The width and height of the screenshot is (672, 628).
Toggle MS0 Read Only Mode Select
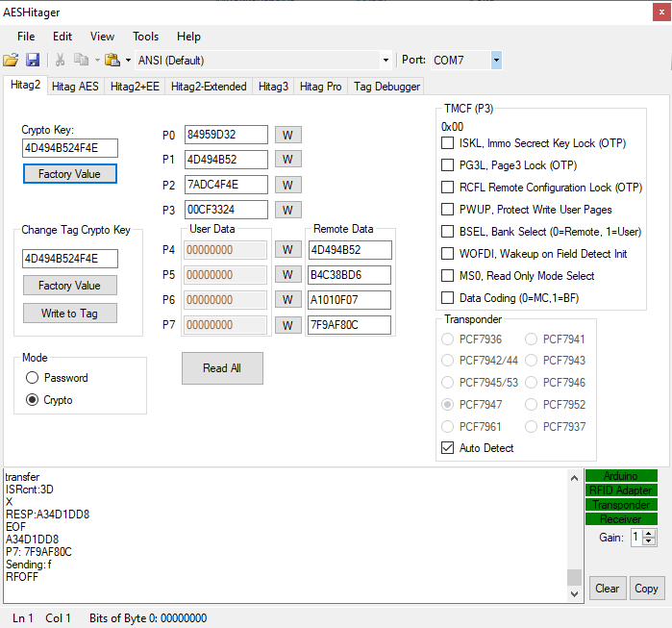coord(447,276)
